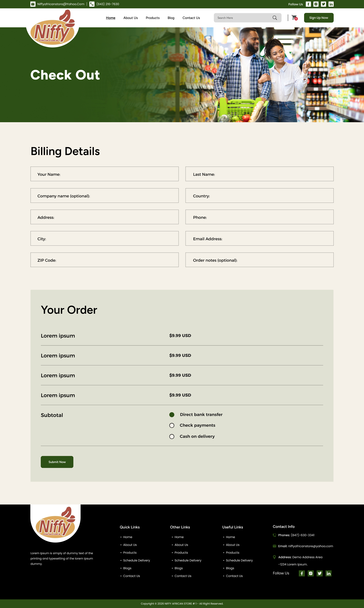Open Twitter icon in top bar
364x608 pixels.
(324, 4)
